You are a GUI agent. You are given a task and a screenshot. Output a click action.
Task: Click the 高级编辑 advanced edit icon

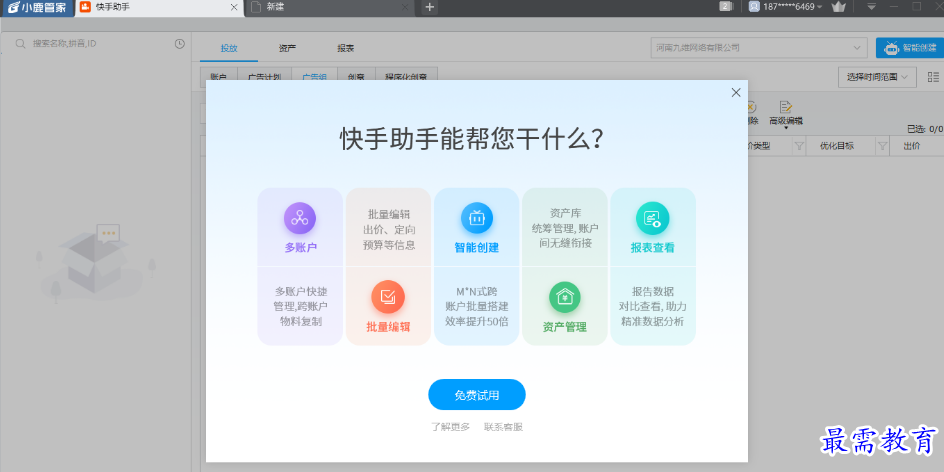(786, 107)
